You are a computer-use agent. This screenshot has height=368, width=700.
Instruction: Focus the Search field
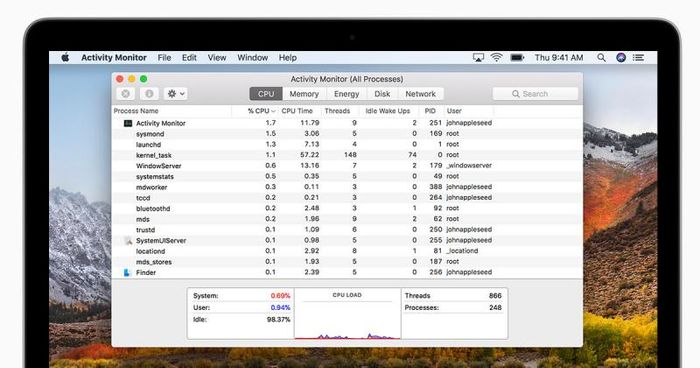click(535, 94)
